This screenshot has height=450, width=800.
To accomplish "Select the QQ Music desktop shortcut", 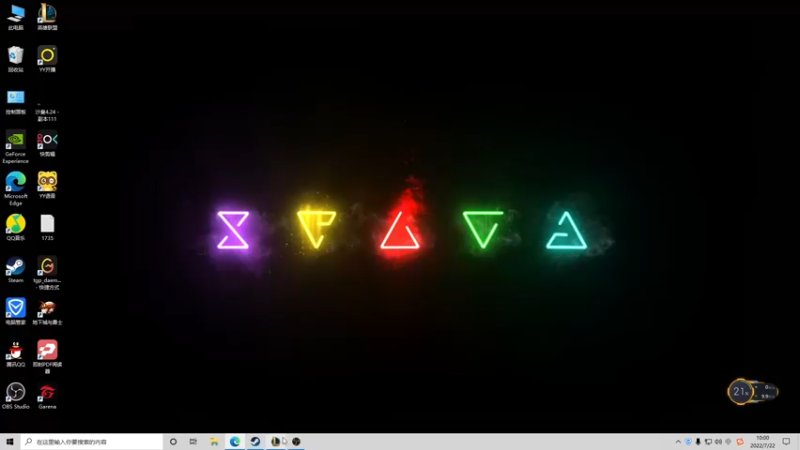I will [16, 228].
